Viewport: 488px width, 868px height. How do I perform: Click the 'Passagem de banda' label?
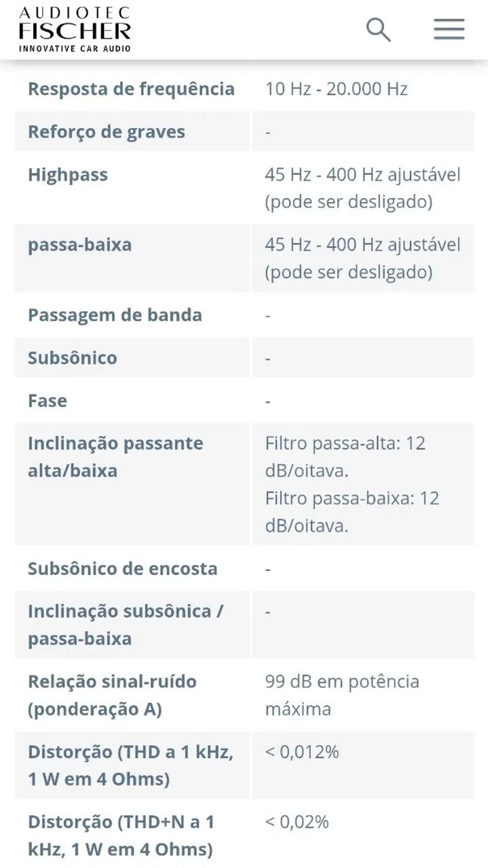click(x=115, y=315)
